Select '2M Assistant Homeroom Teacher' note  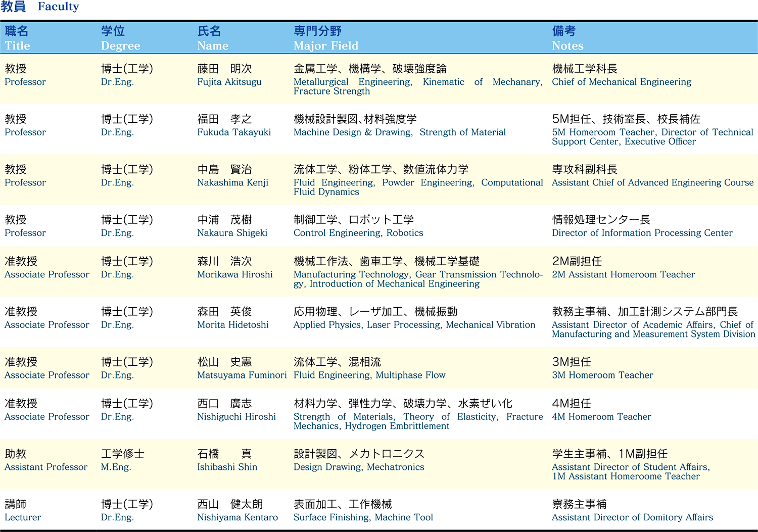(x=624, y=274)
